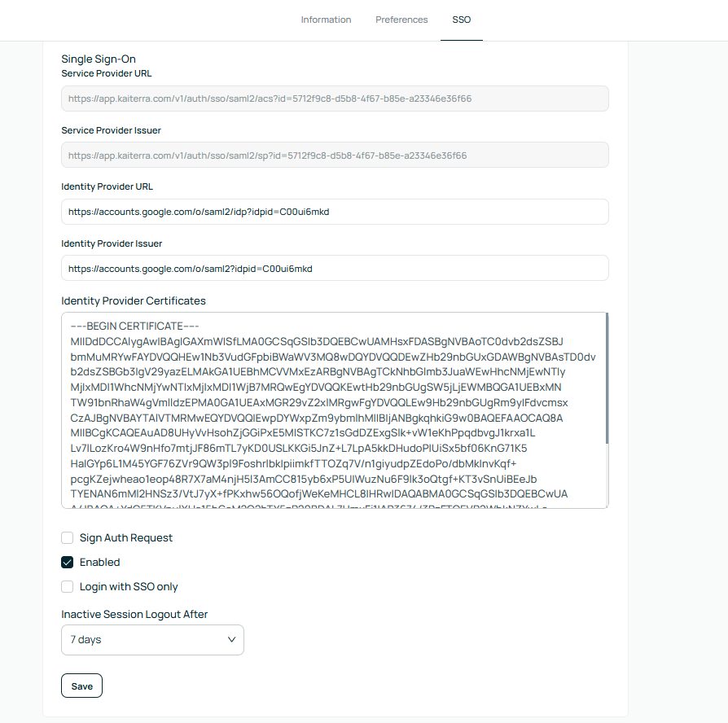728x723 pixels.
Task: Click the Service Provider Issuer field
Action: coord(335,155)
